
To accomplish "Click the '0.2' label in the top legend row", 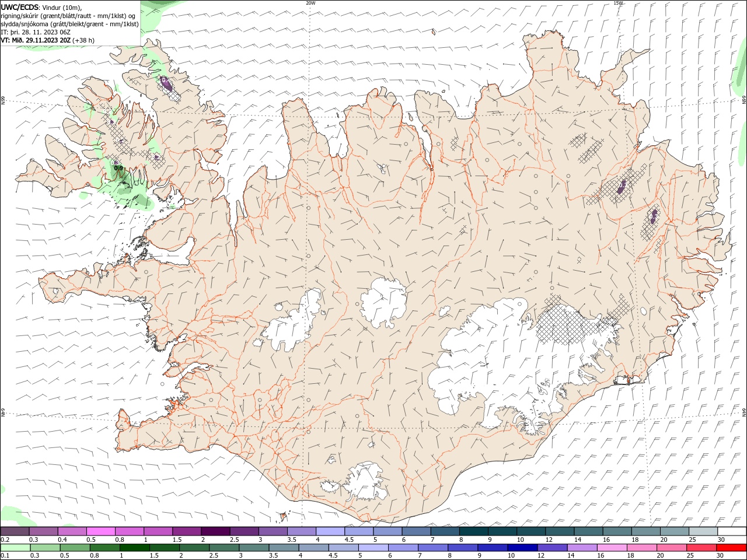I will (5, 540).
